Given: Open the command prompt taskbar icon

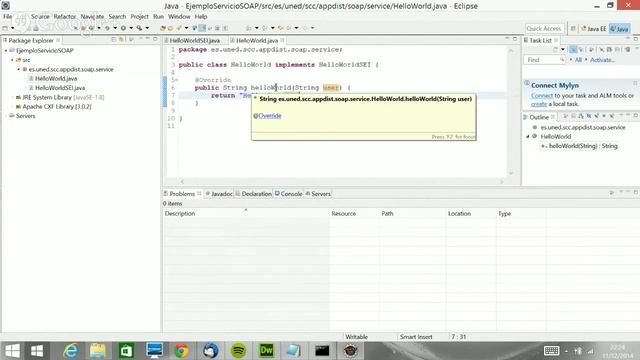Looking at the screenshot, I should click(x=322, y=351).
